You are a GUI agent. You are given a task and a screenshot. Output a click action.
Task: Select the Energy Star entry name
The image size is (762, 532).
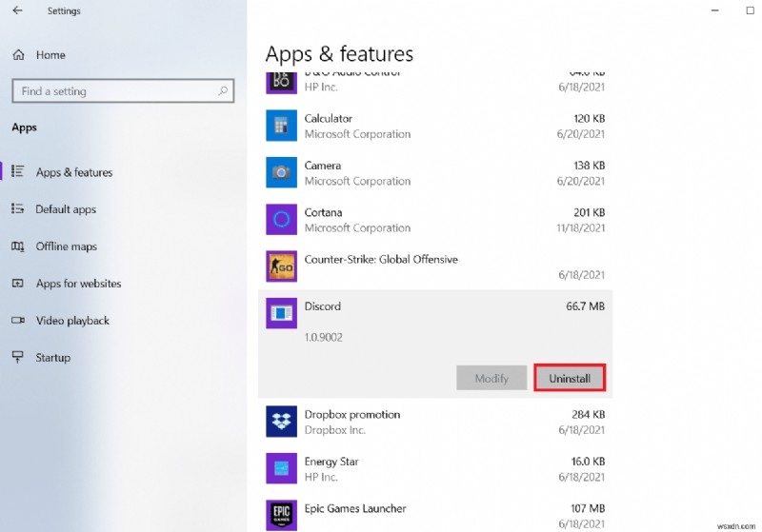coord(331,462)
